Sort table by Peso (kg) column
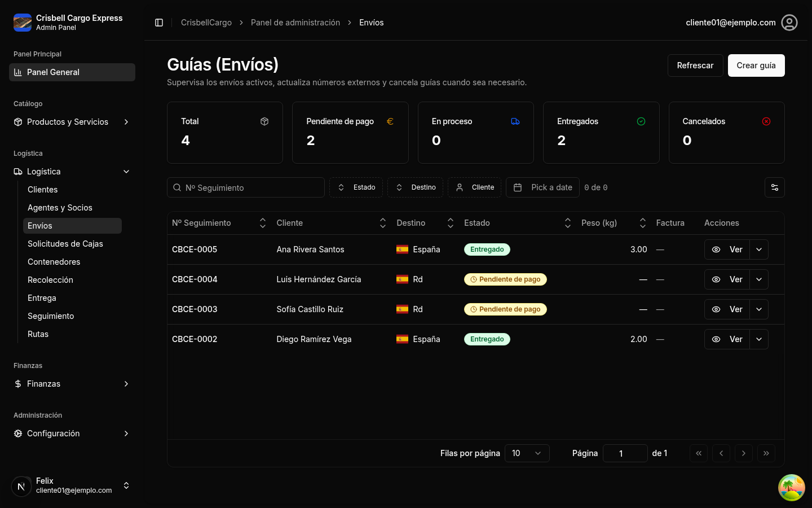 pyautogui.click(x=642, y=223)
